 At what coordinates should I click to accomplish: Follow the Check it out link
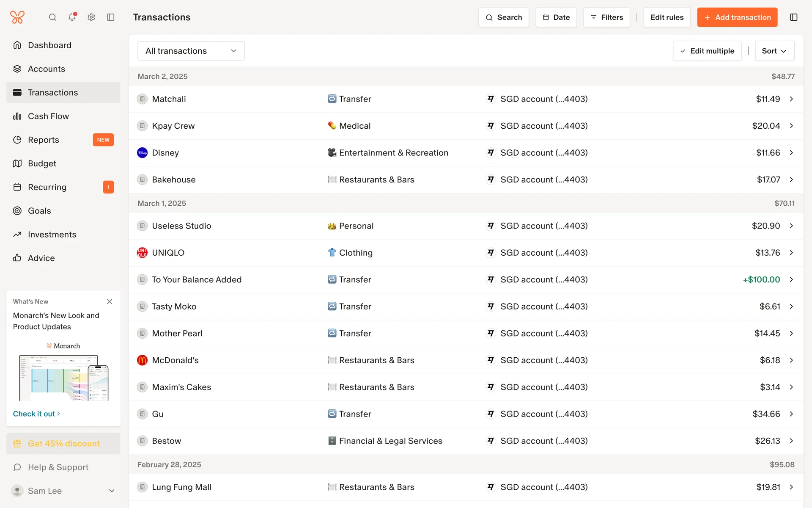pos(36,414)
